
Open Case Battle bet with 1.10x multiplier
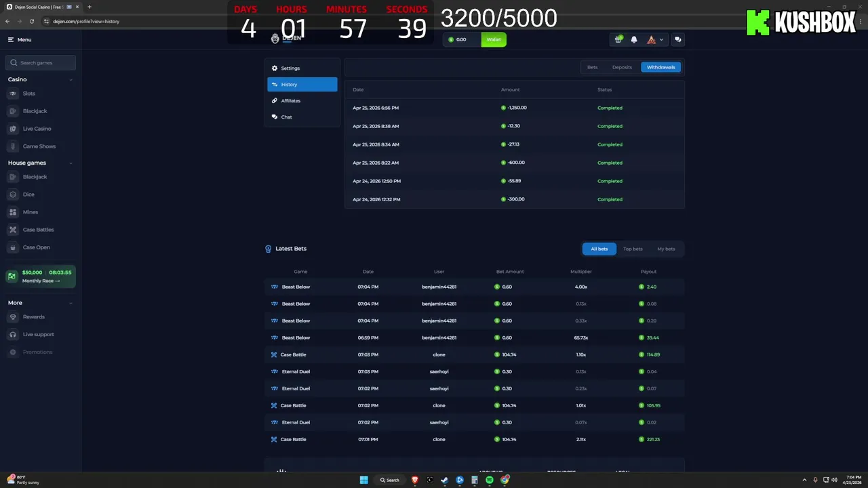(x=475, y=354)
